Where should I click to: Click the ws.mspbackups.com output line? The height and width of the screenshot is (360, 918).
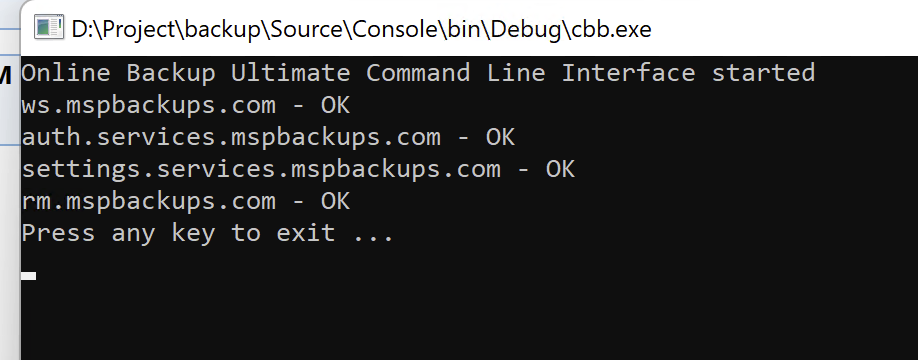186,106
